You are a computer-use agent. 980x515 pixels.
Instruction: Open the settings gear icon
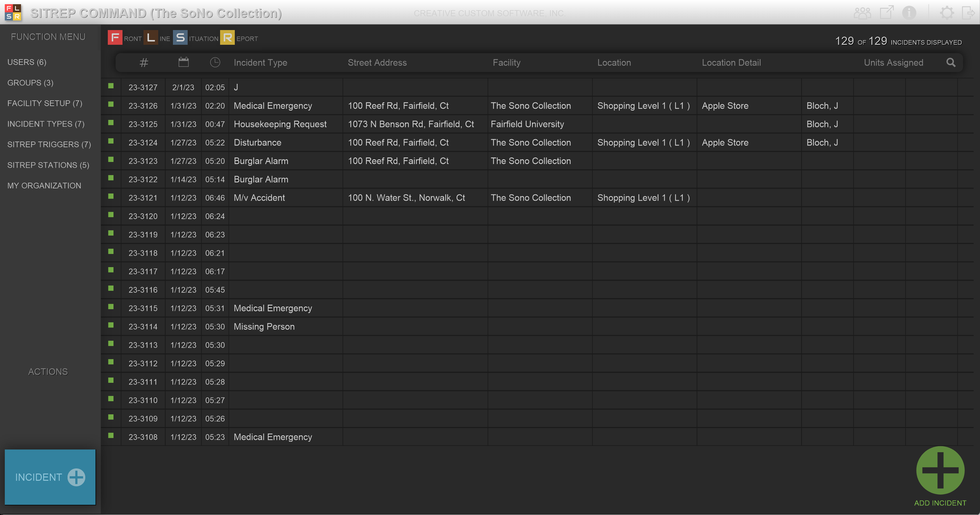pyautogui.click(x=946, y=13)
